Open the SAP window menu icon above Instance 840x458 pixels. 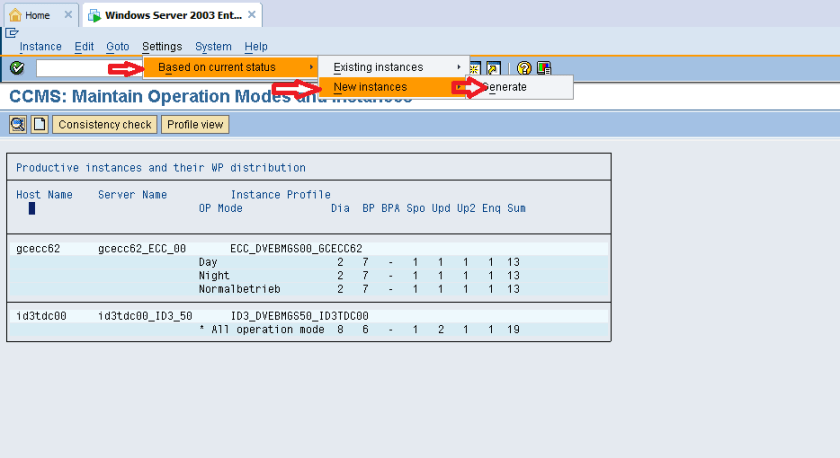[x=12, y=33]
